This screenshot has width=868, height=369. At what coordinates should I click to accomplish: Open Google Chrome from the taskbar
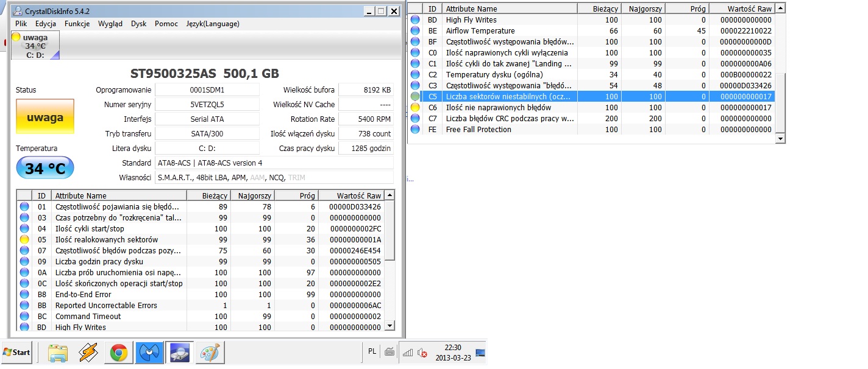[119, 353]
